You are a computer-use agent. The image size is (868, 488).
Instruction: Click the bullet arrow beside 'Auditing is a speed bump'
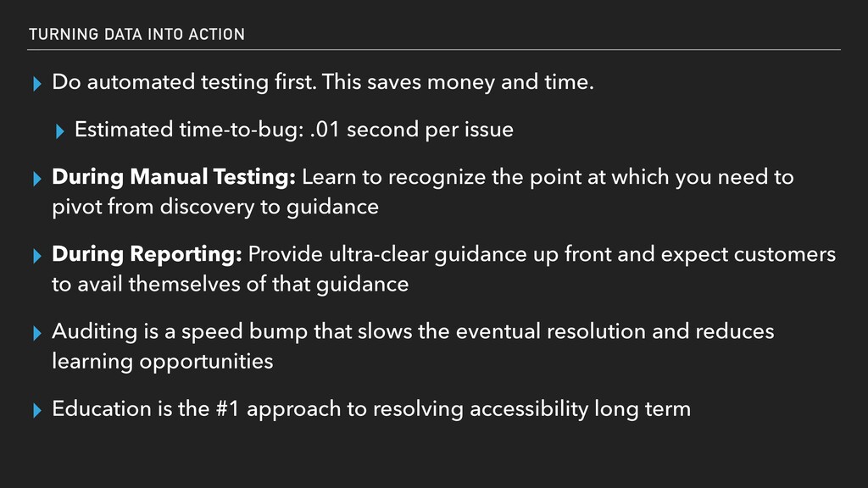[37, 334]
